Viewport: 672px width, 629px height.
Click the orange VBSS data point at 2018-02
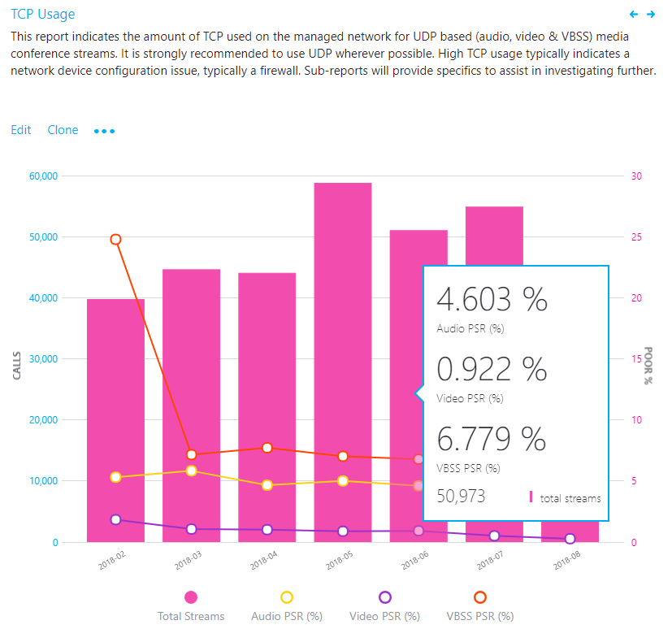[115, 239]
